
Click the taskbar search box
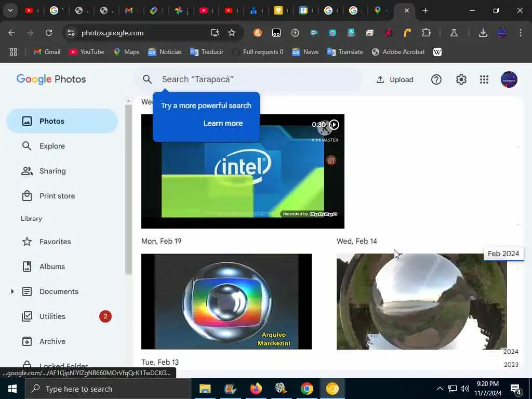point(108,389)
